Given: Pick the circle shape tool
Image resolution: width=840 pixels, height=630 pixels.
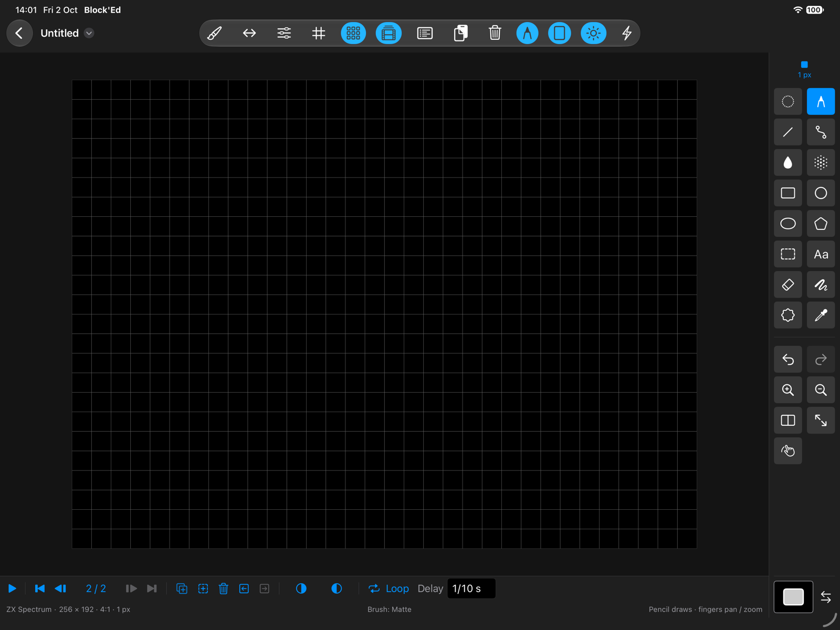Looking at the screenshot, I should pos(821,193).
